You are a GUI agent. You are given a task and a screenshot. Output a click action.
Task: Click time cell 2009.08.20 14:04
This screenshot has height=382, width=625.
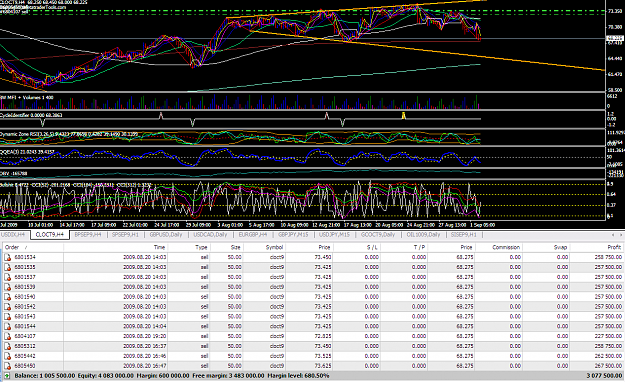click(145, 326)
